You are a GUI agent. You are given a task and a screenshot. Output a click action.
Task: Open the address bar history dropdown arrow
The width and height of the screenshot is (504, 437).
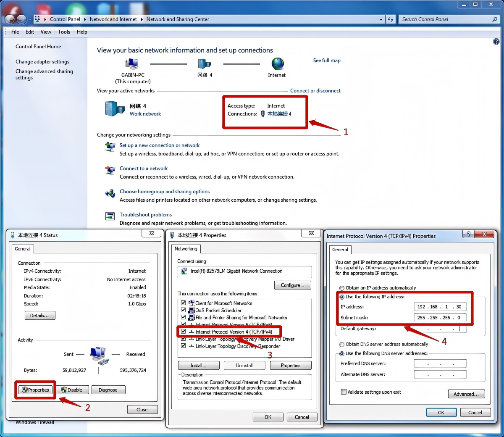click(x=381, y=19)
